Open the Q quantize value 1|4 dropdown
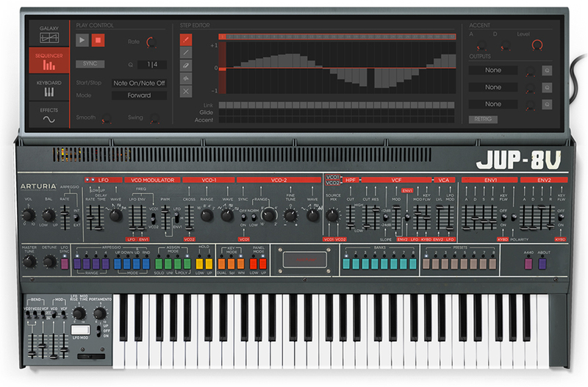Screen dimensions: 588x387 pyautogui.click(x=152, y=65)
